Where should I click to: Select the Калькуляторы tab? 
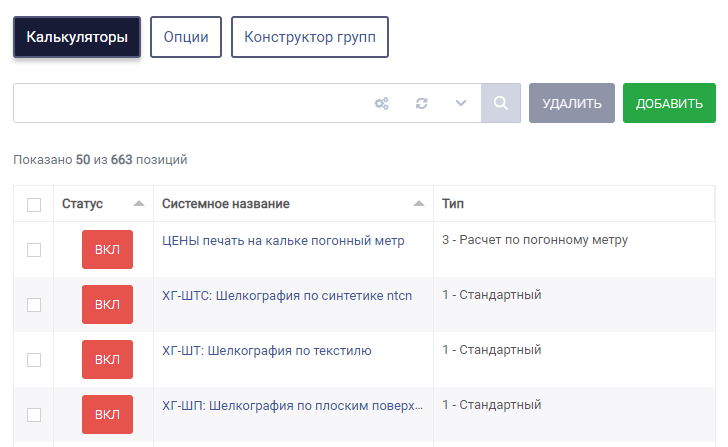77,37
